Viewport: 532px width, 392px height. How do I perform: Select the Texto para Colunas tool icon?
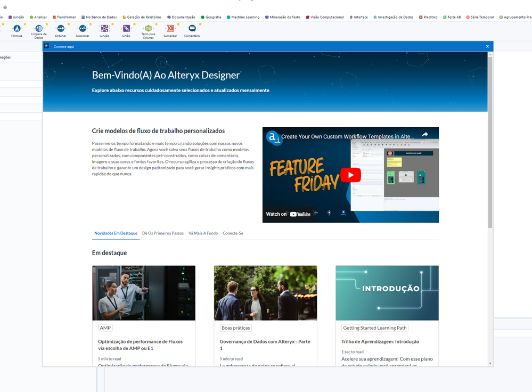[148, 29]
